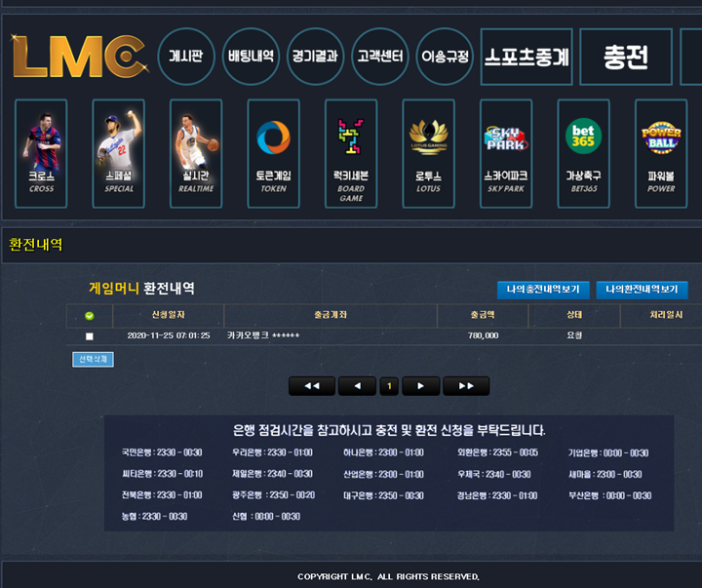Click the 농협 maintenance time entry
Screen dimensions: 702x588
tap(154, 517)
